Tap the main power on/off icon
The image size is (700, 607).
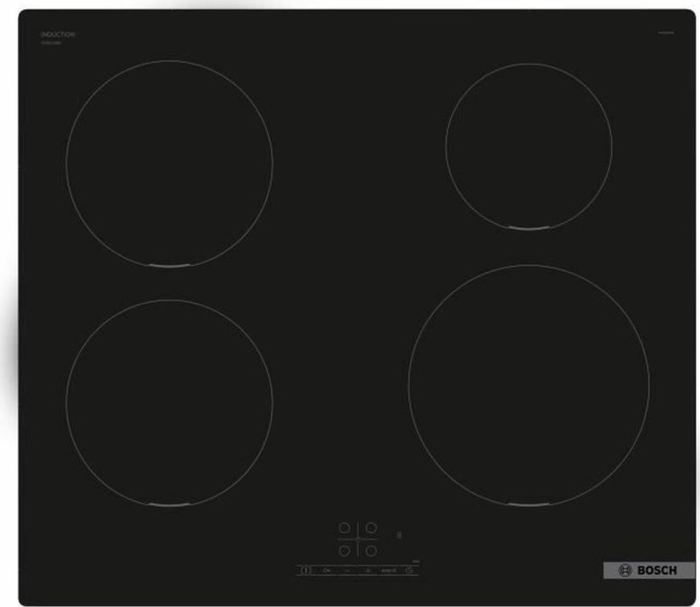(305, 570)
